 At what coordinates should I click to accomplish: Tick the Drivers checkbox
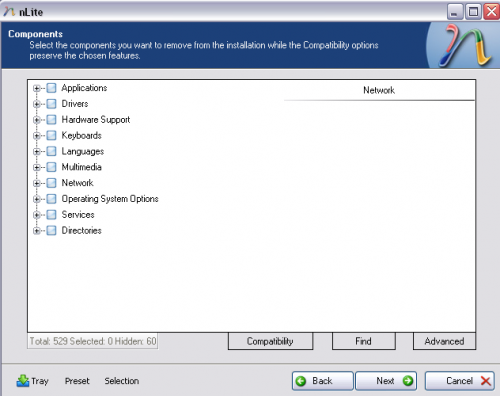[x=51, y=104]
